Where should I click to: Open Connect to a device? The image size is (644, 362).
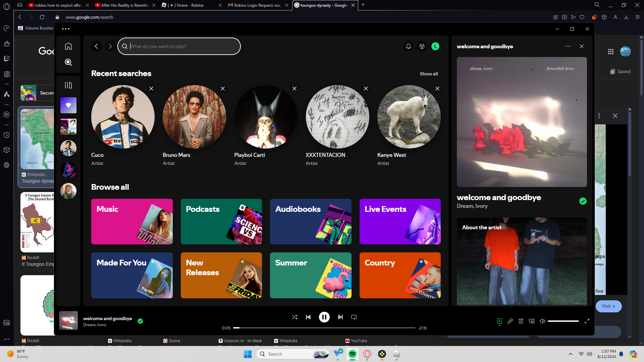[x=532, y=321]
